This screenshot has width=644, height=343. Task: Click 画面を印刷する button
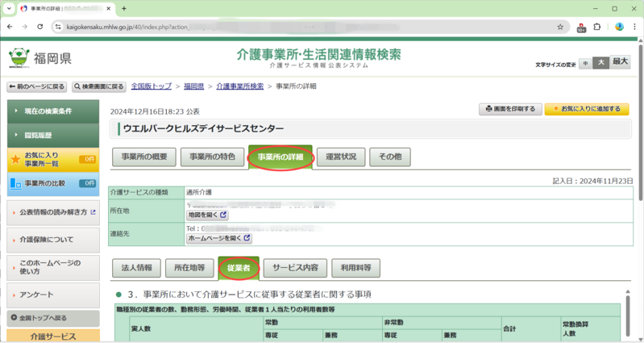(x=510, y=109)
